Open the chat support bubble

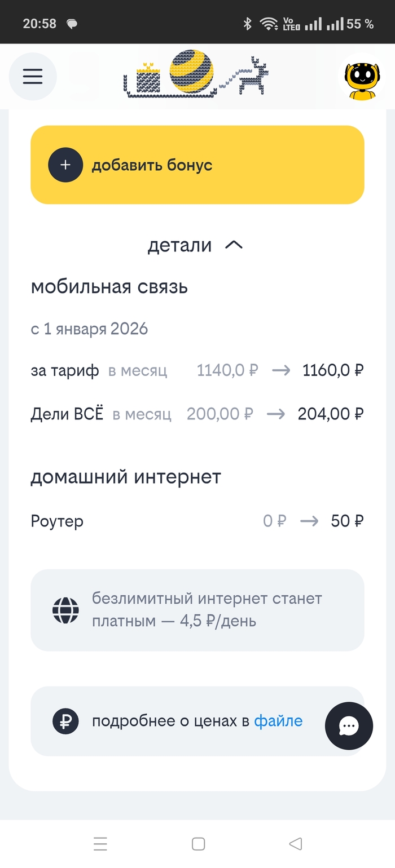point(349,726)
